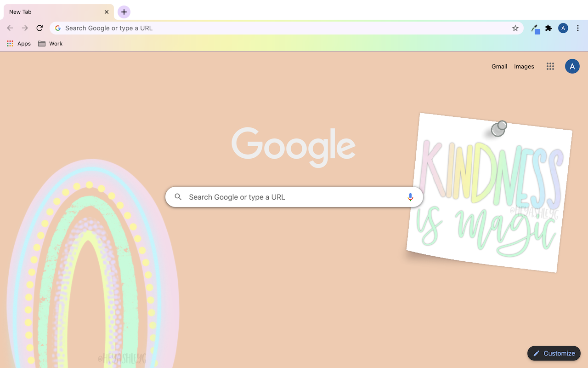
Task: Open the toolbar profile avatar menu
Action: tap(563, 28)
